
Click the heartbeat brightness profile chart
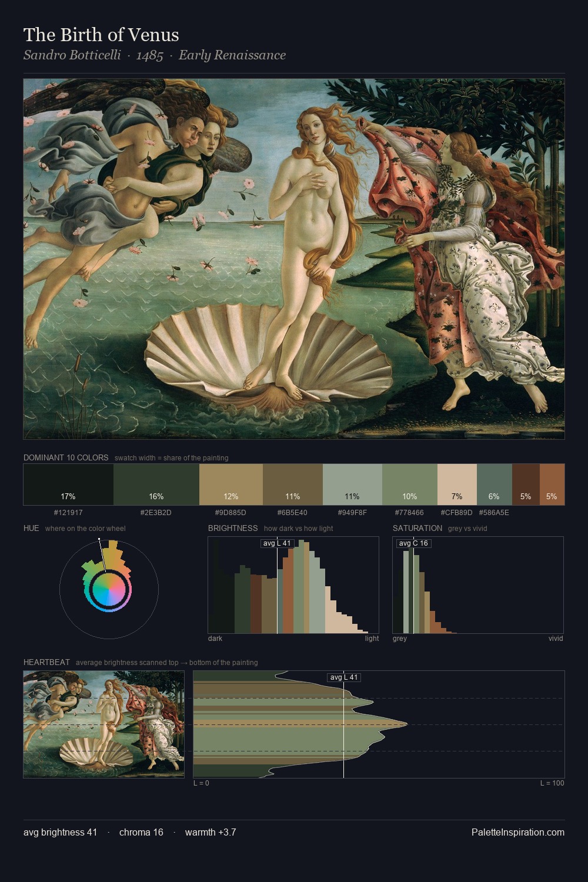pos(379,724)
